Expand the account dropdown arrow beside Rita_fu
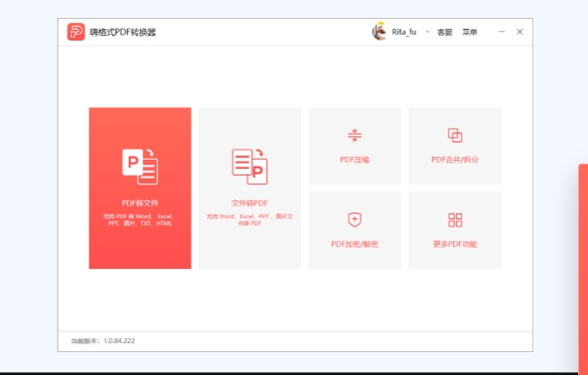This screenshot has width=588, height=375. pos(427,32)
